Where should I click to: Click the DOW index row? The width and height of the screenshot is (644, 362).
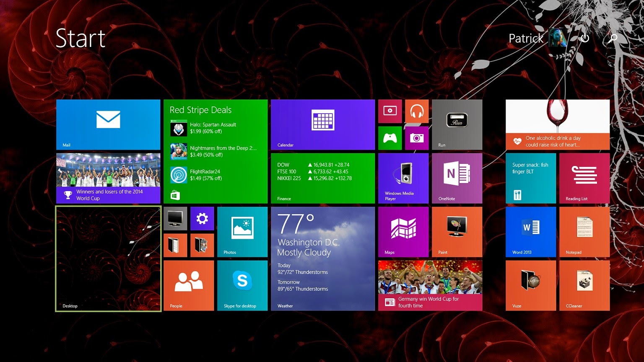(313, 165)
